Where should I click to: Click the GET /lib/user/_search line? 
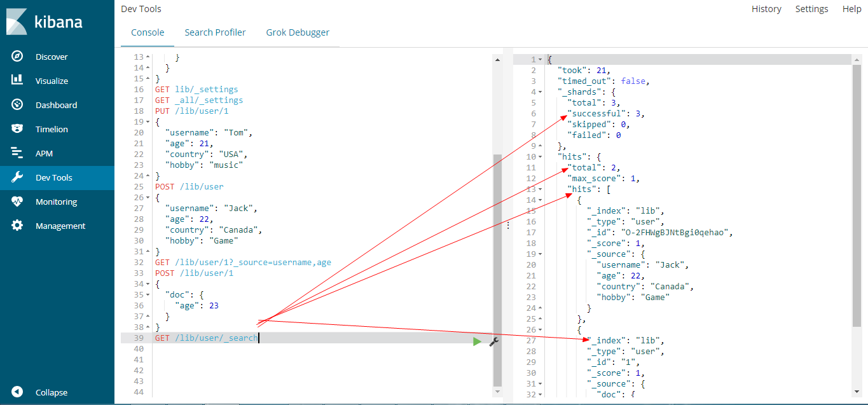(x=206, y=338)
